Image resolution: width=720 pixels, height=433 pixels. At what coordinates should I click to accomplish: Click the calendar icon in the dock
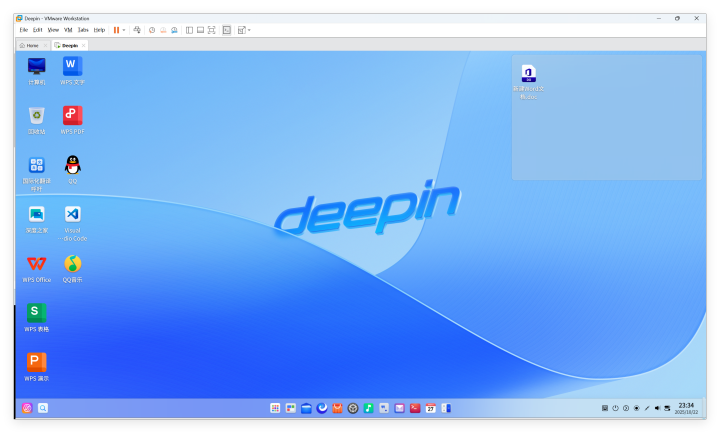coord(430,408)
